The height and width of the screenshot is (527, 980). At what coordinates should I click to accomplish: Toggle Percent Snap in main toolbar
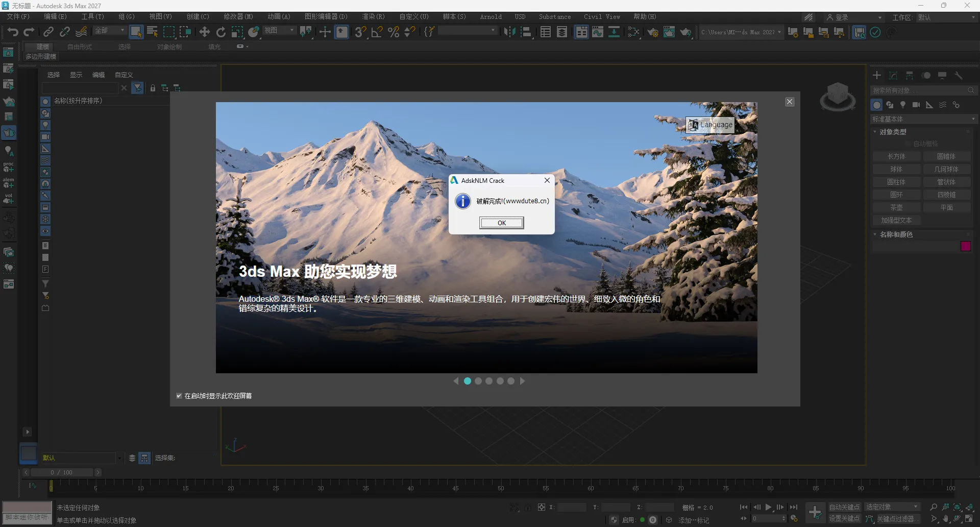[x=394, y=32]
